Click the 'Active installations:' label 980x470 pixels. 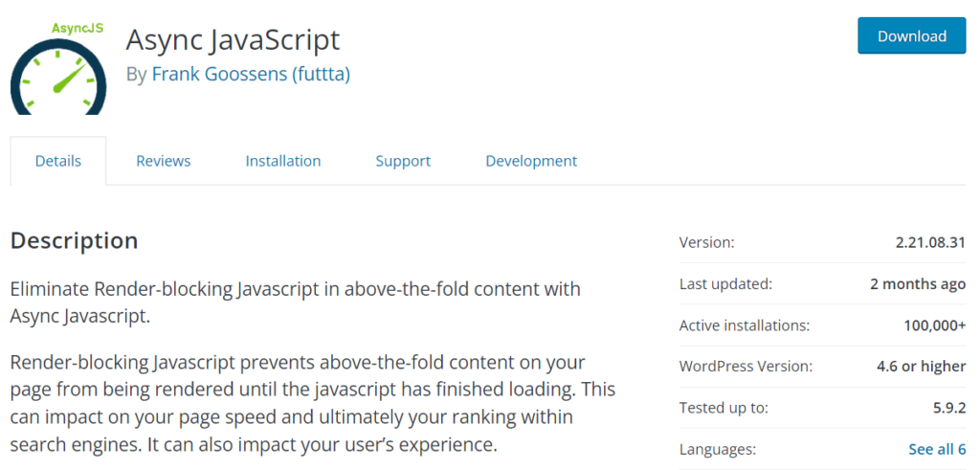(745, 325)
